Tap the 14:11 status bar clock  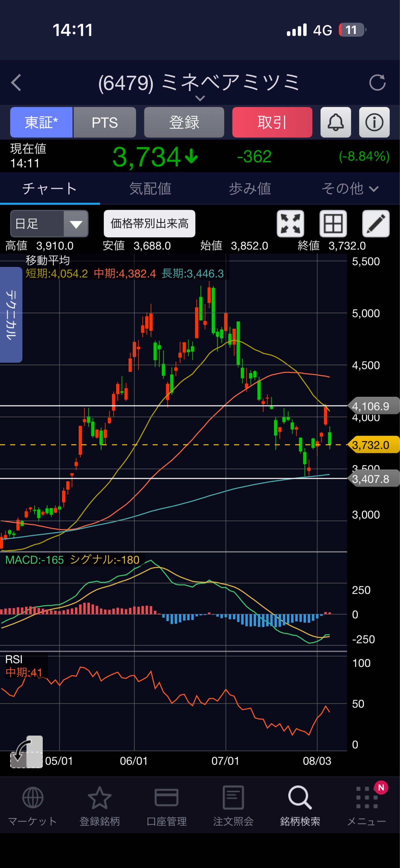[73, 30]
